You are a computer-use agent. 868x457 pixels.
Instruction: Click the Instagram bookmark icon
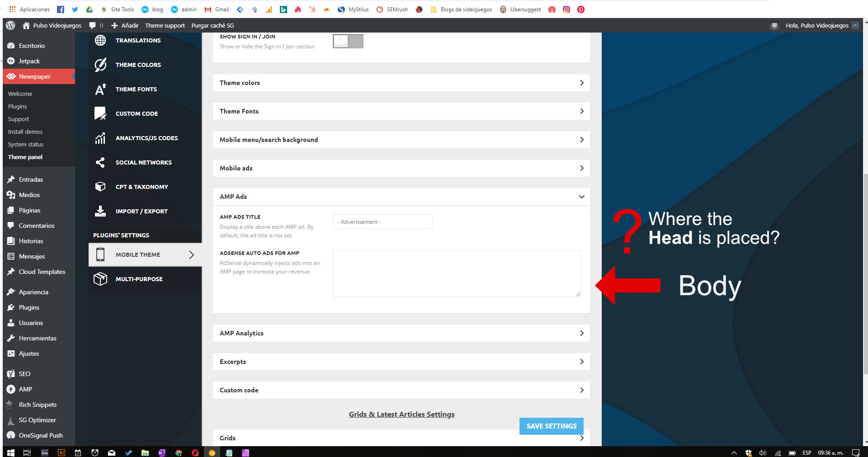566,9
